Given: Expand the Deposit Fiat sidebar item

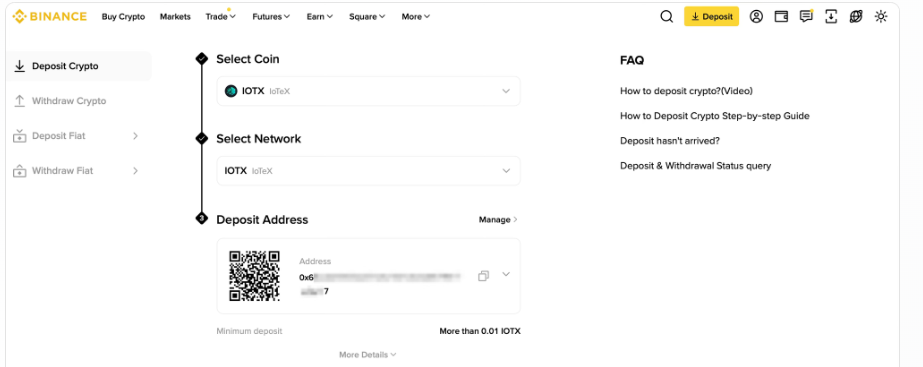Looking at the screenshot, I should 76,136.
